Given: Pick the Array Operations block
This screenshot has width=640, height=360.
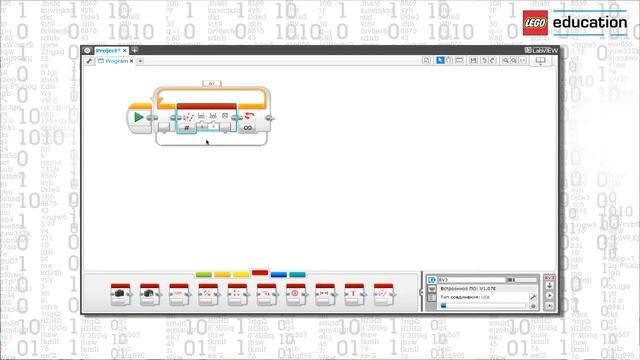Looking at the screenshot, I should pos(179,294).
